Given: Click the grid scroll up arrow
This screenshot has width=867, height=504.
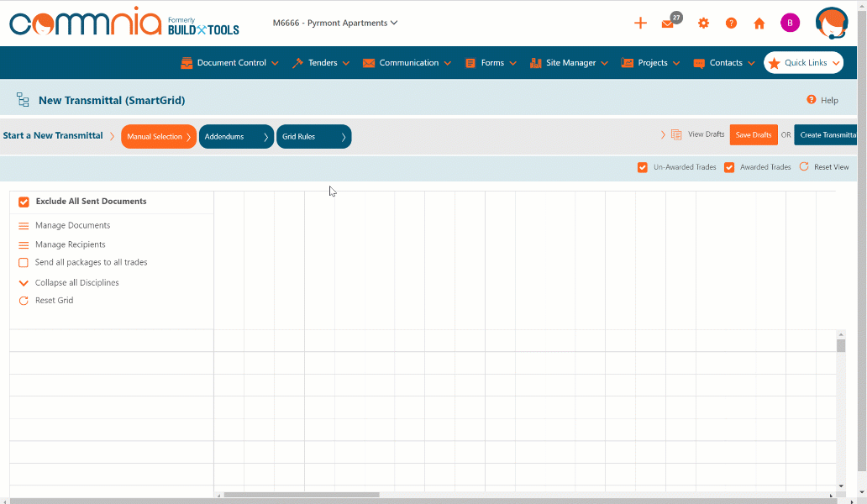Looking at the screenshot, I should 841,334.
